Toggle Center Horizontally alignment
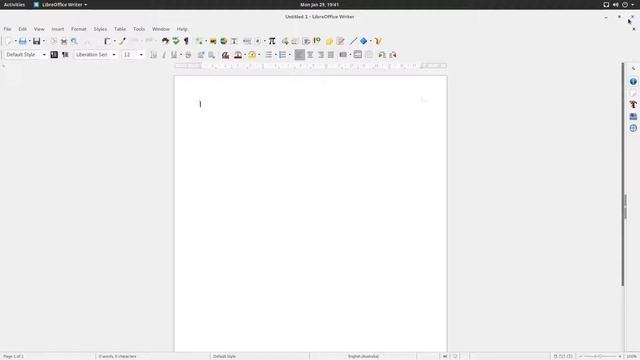The width and height of the screenshot is (640, 360). [x=310, y=55]
